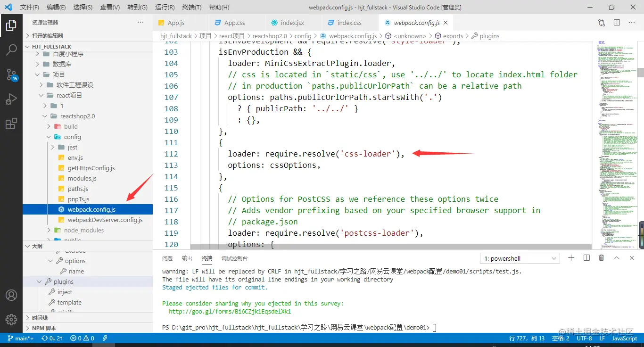Open editor's more actions ellipsis
Viewport: 644px width, 347px height.
pyautogui.click(x=632, y=23)
